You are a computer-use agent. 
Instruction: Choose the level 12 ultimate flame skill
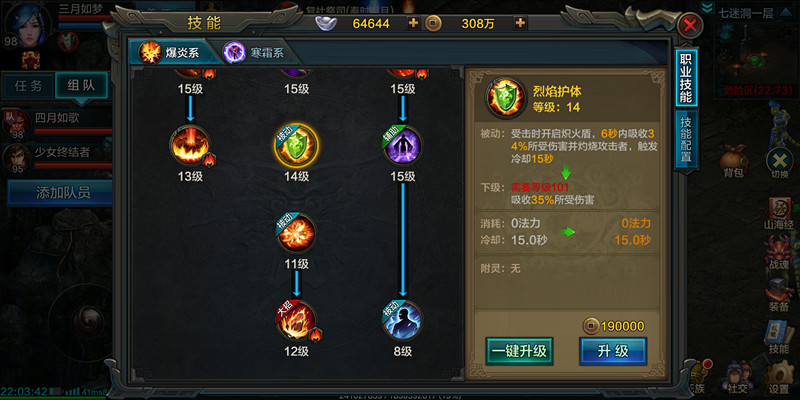[x=296, y=320]
